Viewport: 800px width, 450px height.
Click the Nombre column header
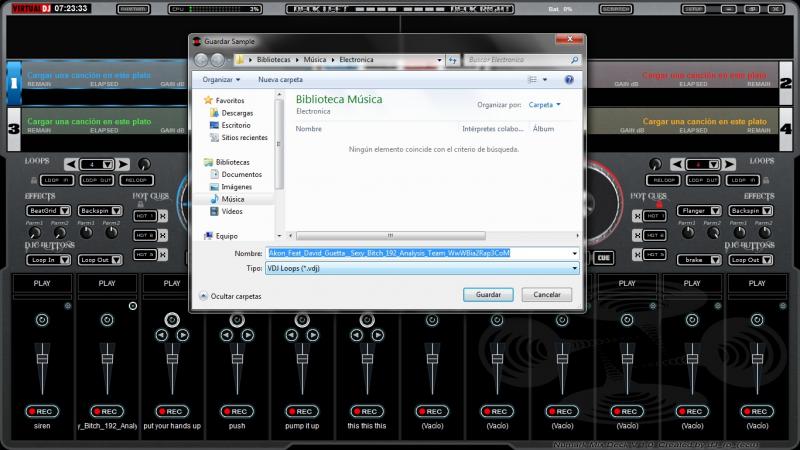click(x=308, y=129)
